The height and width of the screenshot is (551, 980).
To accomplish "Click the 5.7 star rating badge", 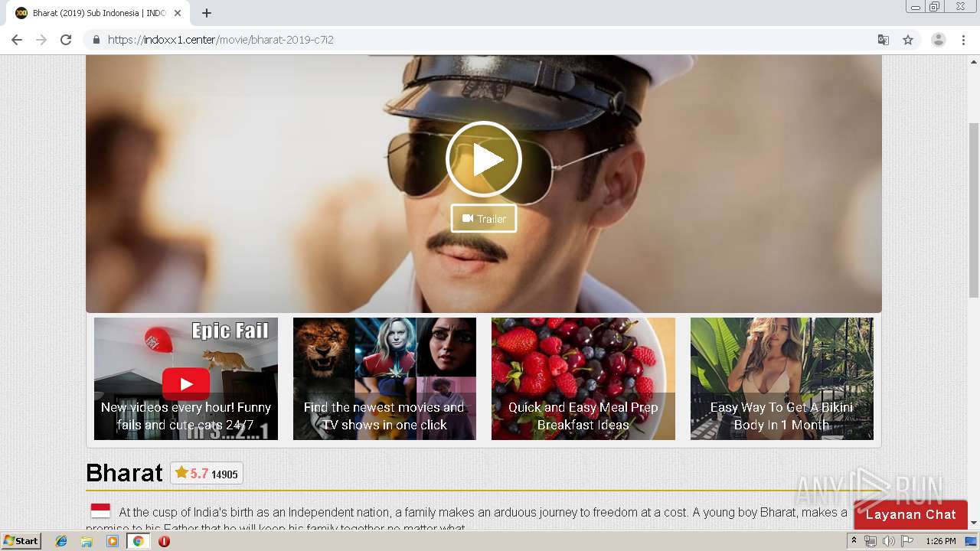I will (207, 474).
